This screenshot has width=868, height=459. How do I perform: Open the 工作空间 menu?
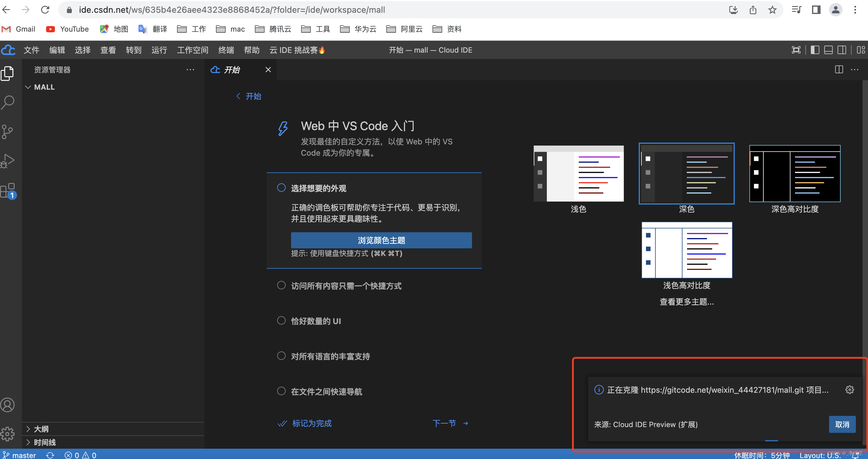click(x=193, y=50)
